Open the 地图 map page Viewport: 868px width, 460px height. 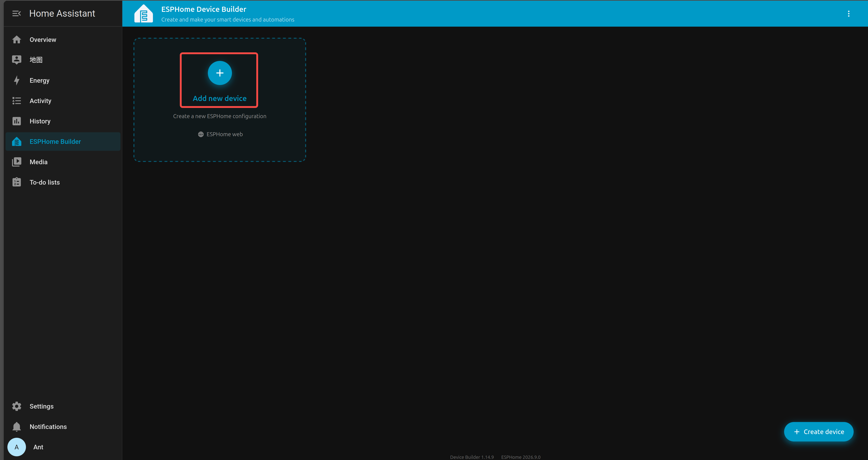(63, 60)
